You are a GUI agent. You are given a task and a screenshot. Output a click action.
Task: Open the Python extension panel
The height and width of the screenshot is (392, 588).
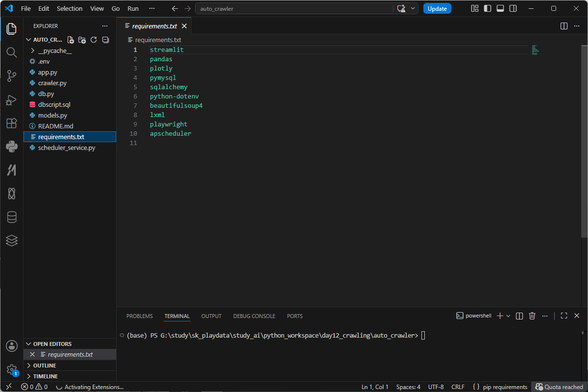pos(12,146)
